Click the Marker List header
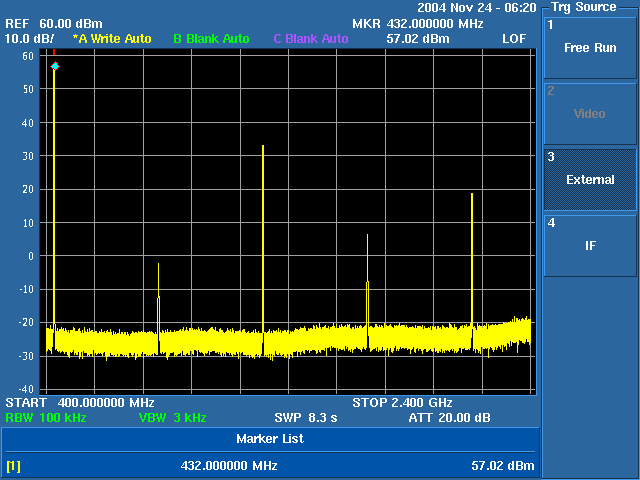The width and height of the screenshot is (640, 480). click(270, 439)
